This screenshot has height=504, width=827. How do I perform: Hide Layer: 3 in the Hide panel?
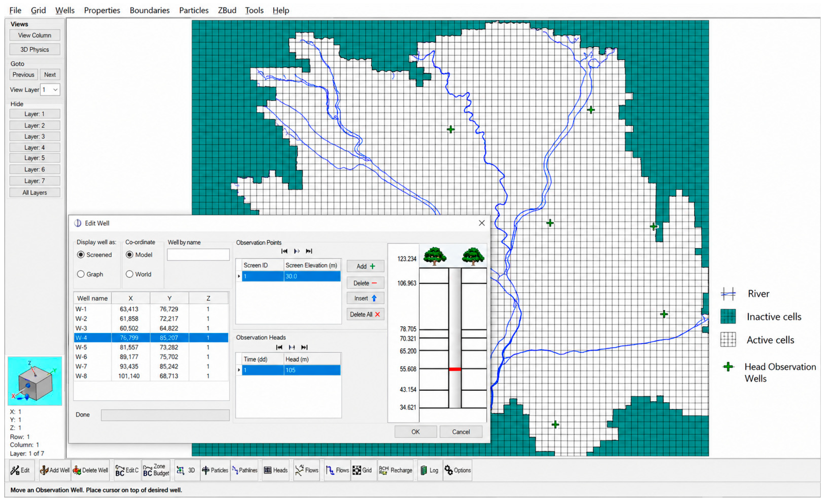coord(35,136)
